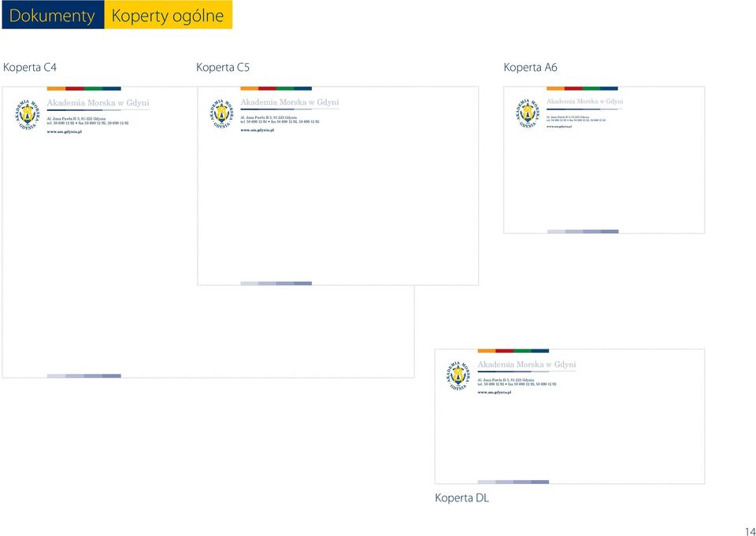Viewport: 756px width, 536px height.
Task: Click "Akademia Morska w Gdyni" on the C4 envelope
Action: [98, 102]
